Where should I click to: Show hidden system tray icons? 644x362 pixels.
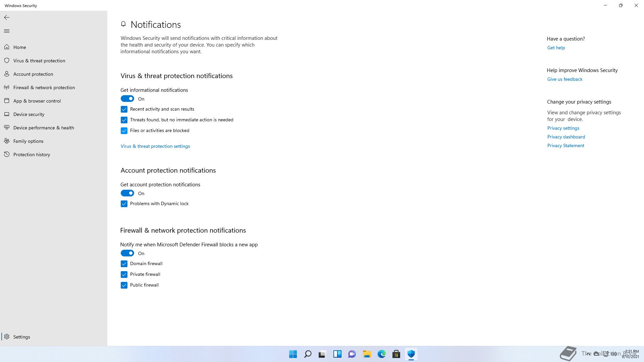tap(588, 354)
